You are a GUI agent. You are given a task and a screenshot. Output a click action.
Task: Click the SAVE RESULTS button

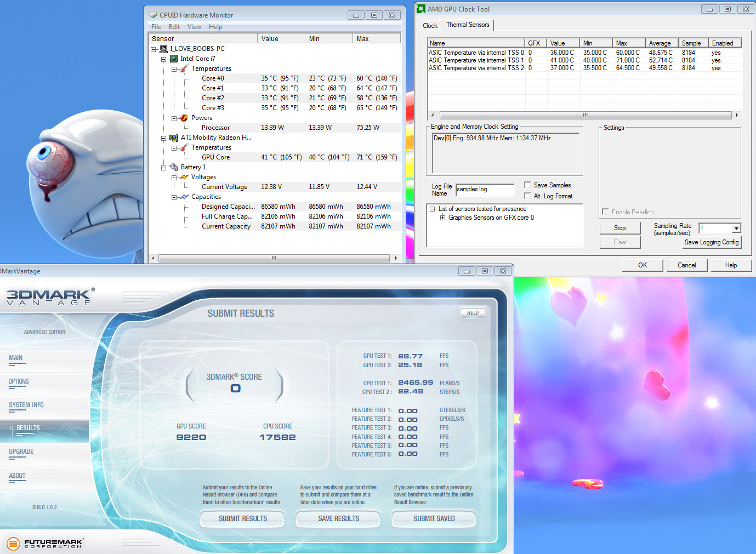coord(338,518)
